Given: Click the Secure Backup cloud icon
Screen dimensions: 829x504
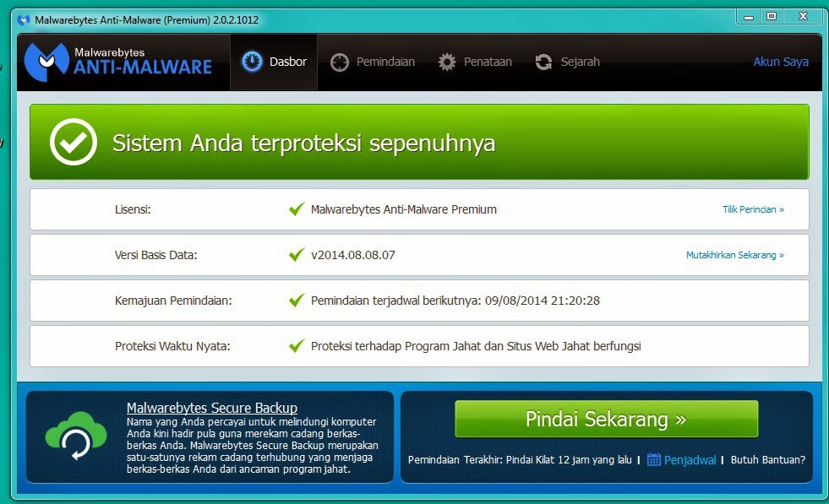Looking at the screenshot, I should click(x=74, y=435).
